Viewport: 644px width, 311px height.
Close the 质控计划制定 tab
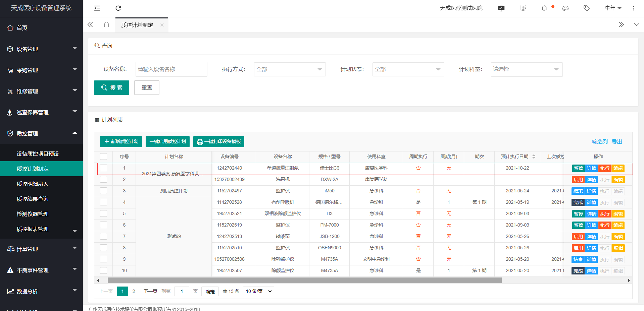pos(162,25)
